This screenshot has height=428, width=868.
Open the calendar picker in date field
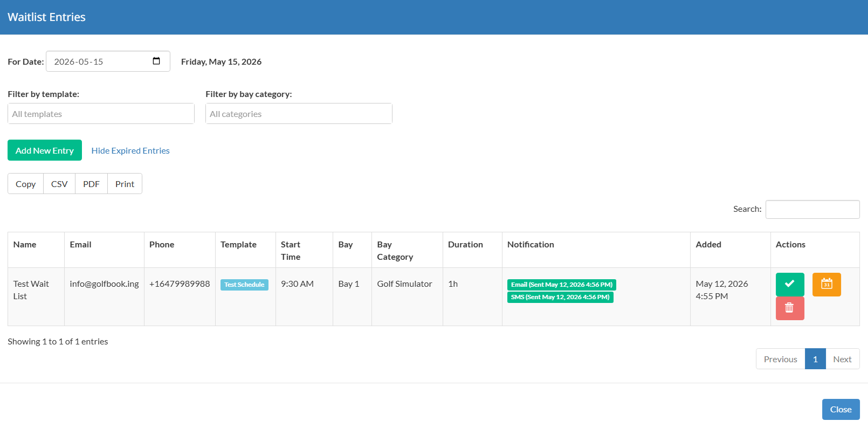point(156,61)
